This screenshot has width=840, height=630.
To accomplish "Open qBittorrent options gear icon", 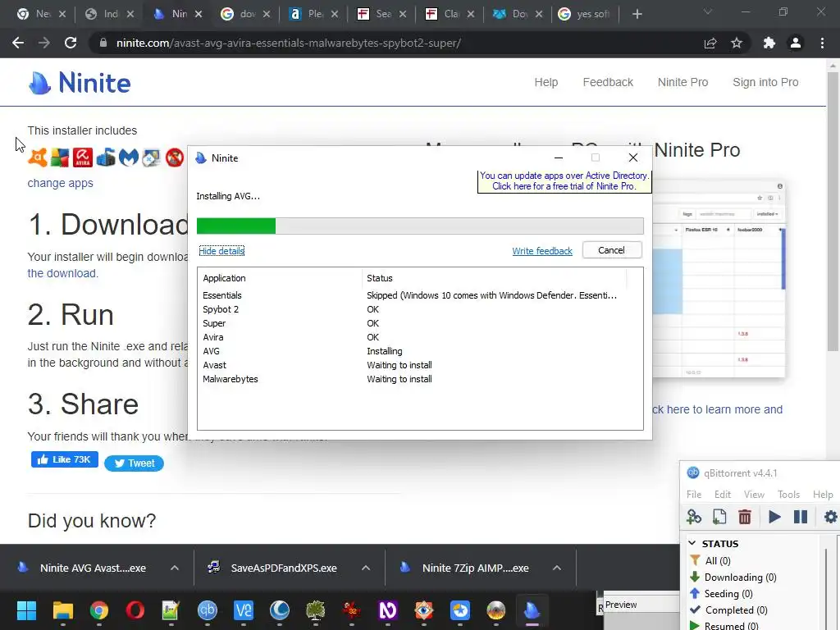I will pyautogui.click(x=830, y=517).
